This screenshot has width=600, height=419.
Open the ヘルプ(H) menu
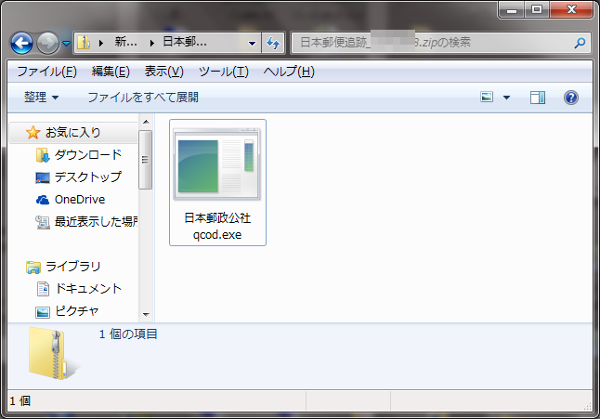point(289,72)
